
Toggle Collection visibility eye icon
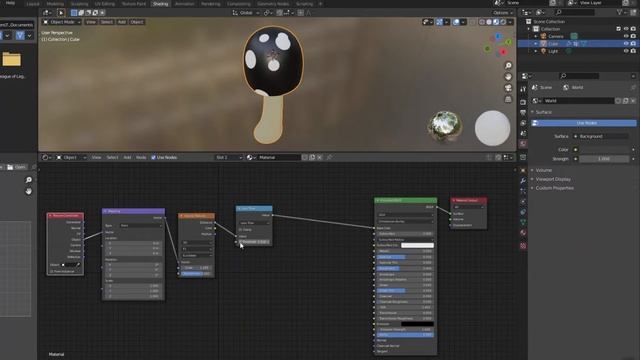(626, 29)
